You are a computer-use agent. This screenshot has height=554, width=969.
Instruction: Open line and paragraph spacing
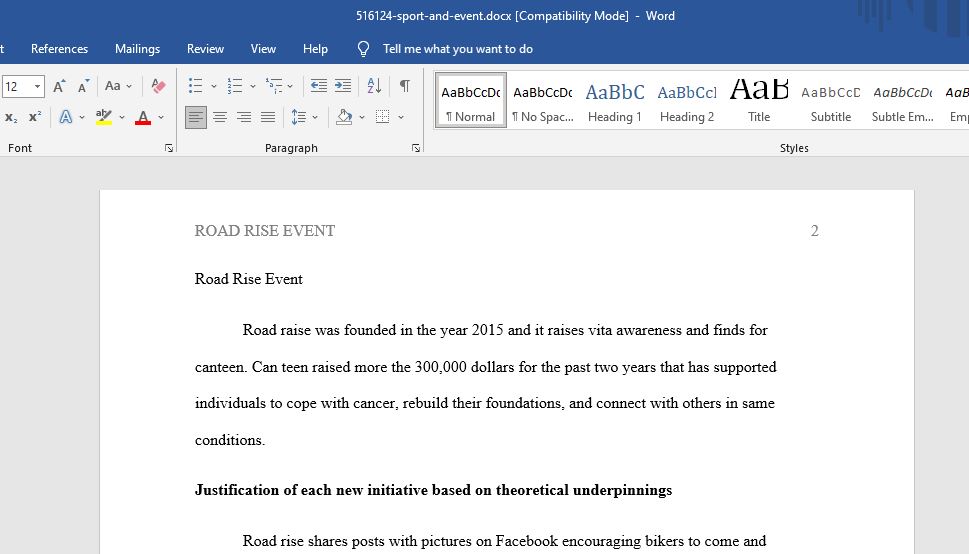coord(298,117)
